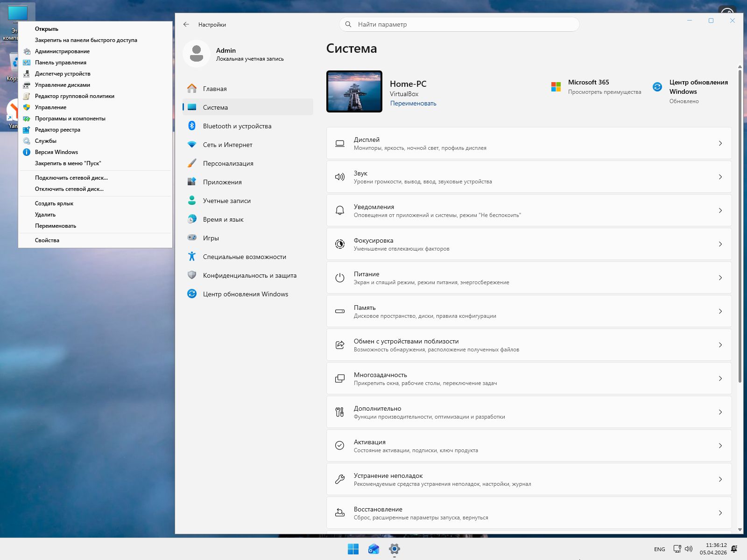747x560 pixels.
Task: Click the accessibility icon for Специальные возможности
Action: 191,256
